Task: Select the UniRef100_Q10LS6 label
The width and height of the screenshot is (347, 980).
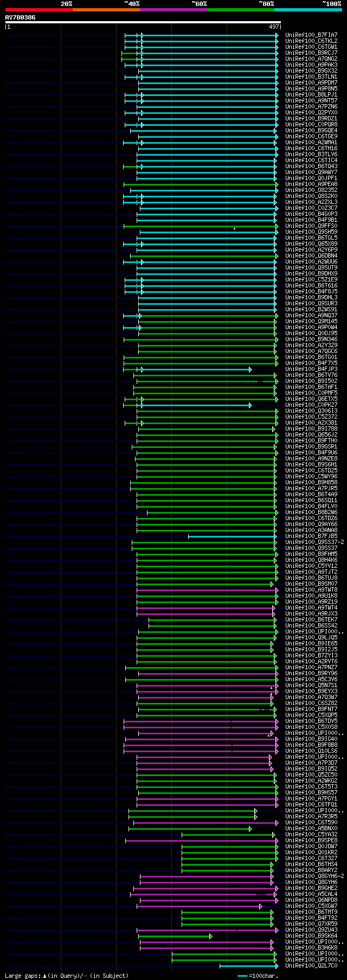Action: pos(311,751)
